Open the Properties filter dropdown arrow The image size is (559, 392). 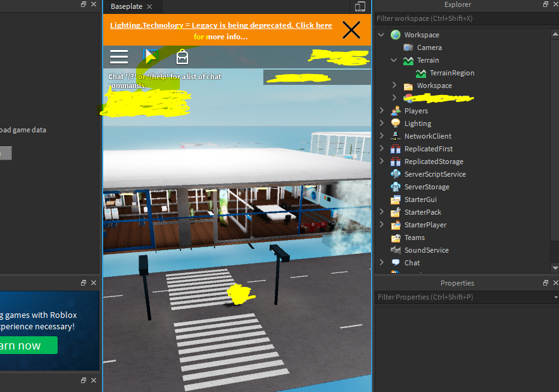click(x=556, y=297)
